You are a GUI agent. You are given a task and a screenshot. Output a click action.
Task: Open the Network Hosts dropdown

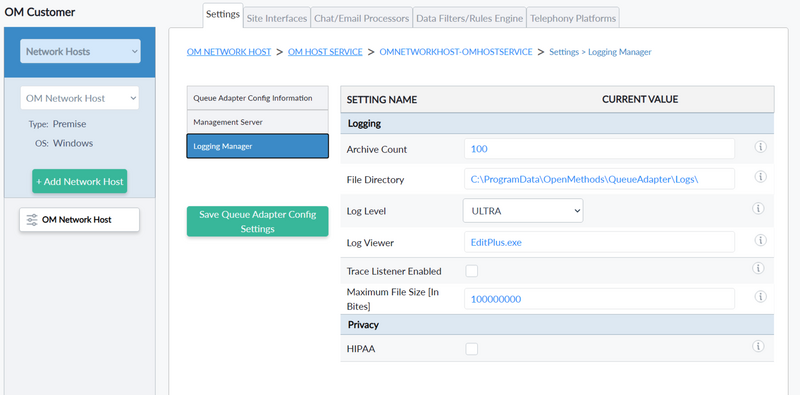[x=80, y=51]
